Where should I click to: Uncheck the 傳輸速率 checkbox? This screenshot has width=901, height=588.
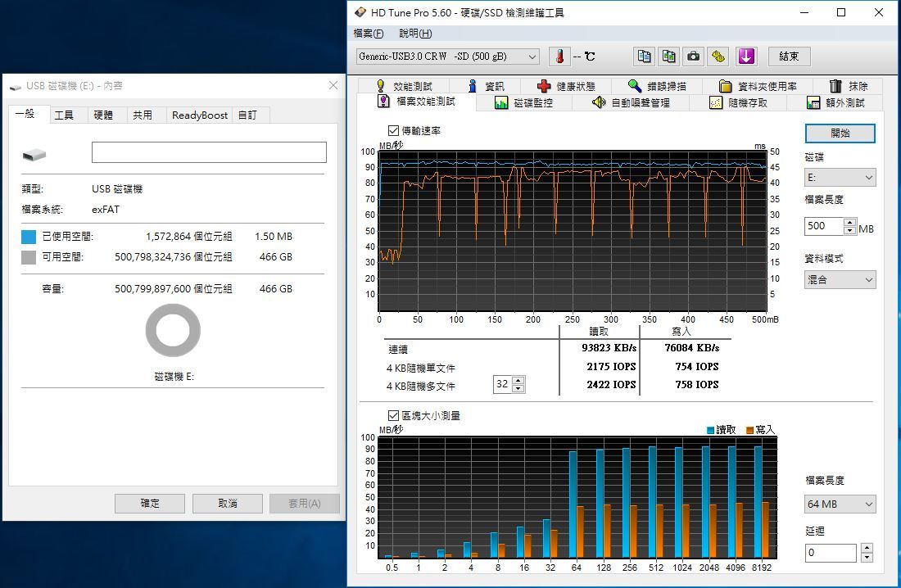(394, 131)
